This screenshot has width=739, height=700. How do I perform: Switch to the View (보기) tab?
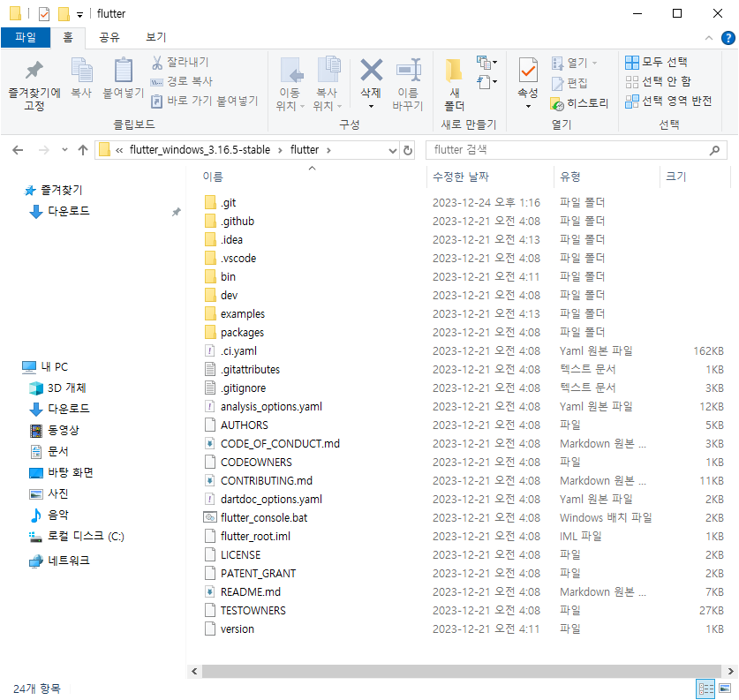click(155, 37)
